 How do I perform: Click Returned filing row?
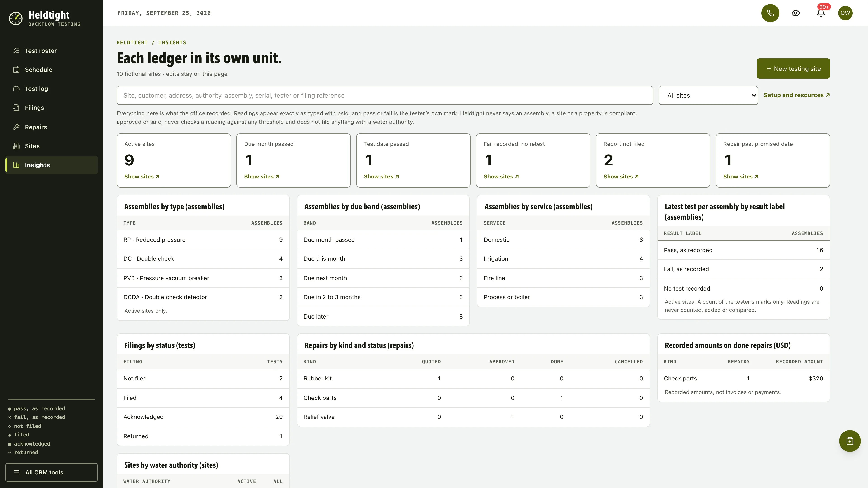pos(203,436)
